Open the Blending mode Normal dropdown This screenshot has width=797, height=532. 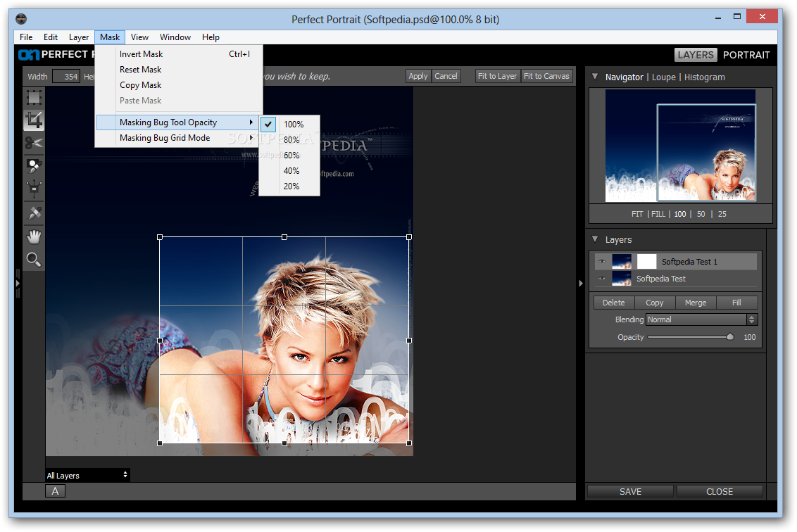point(701,319)
